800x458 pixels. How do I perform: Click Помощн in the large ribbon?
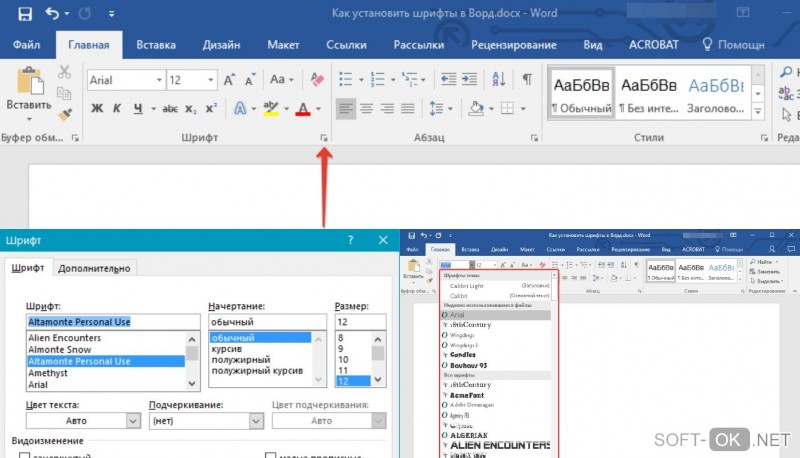[x=734, y=45]
